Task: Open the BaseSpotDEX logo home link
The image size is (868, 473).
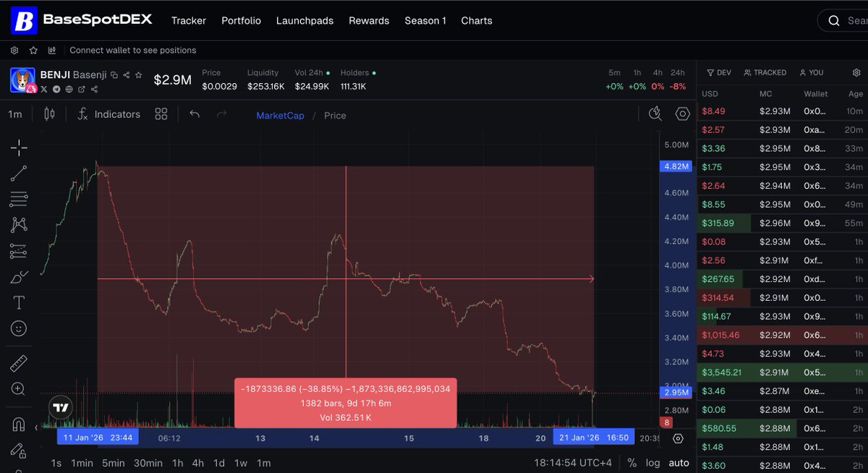Action: (81, 20)
